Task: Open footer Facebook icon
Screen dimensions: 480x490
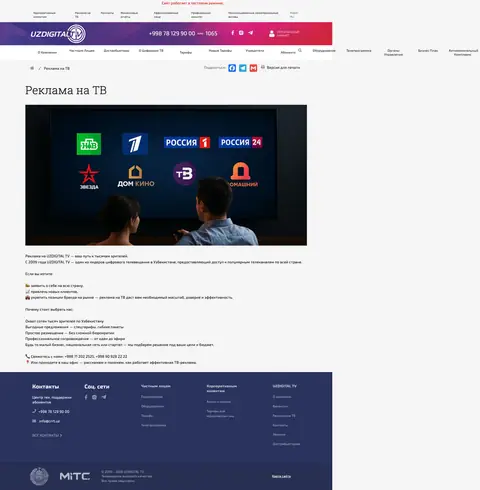Action: [86, 397]
